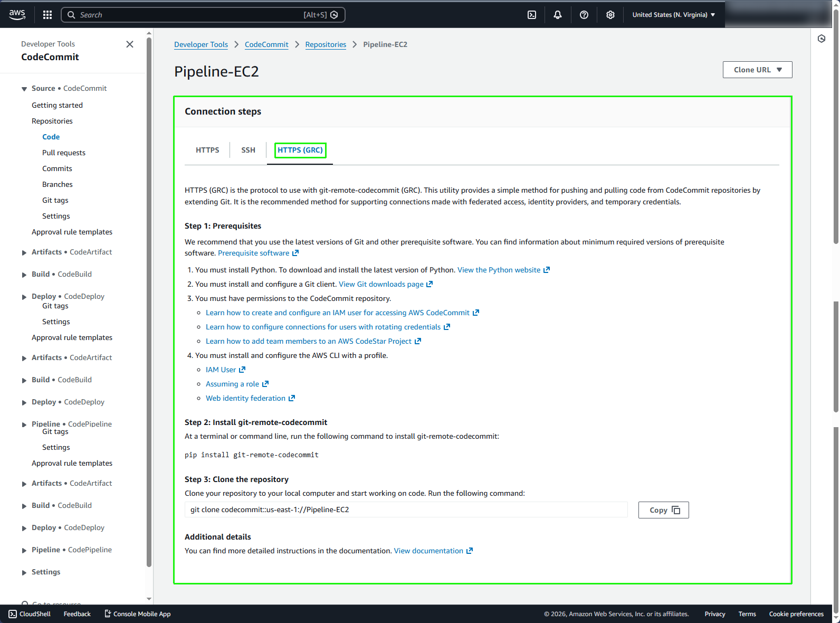This screenshot has height=623, width=840.
Task: Click the git clone command field
Action: (406, 509)
